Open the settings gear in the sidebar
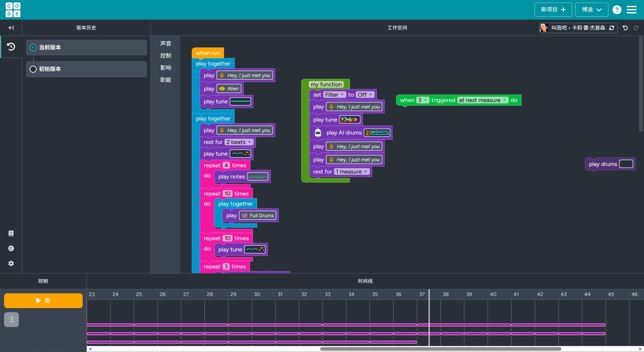 (11, 263)
